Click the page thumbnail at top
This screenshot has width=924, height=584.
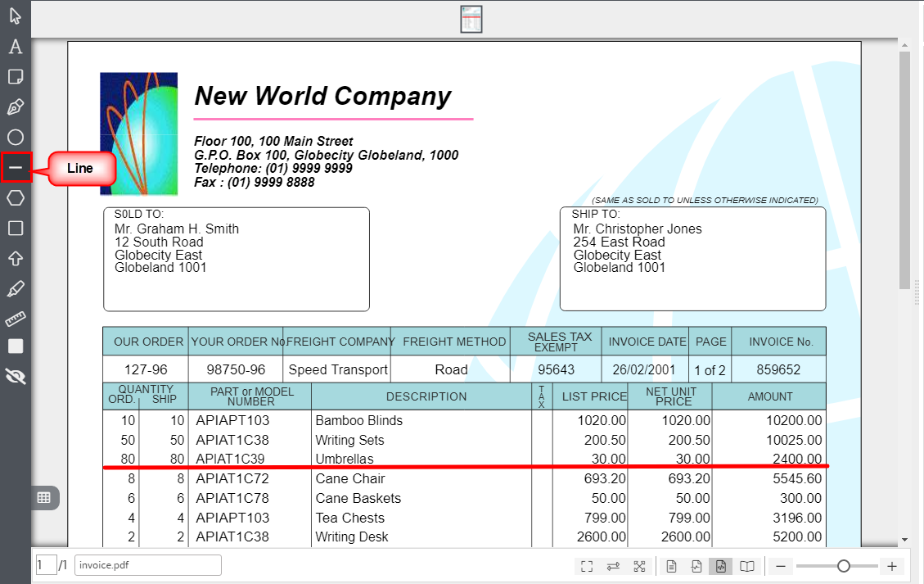point(471,19)
